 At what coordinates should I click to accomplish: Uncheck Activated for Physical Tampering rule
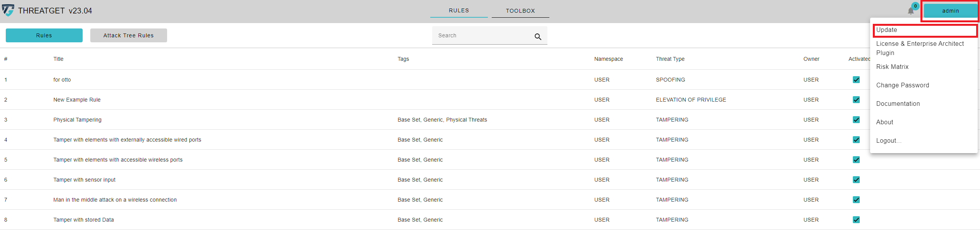(856, 120)
